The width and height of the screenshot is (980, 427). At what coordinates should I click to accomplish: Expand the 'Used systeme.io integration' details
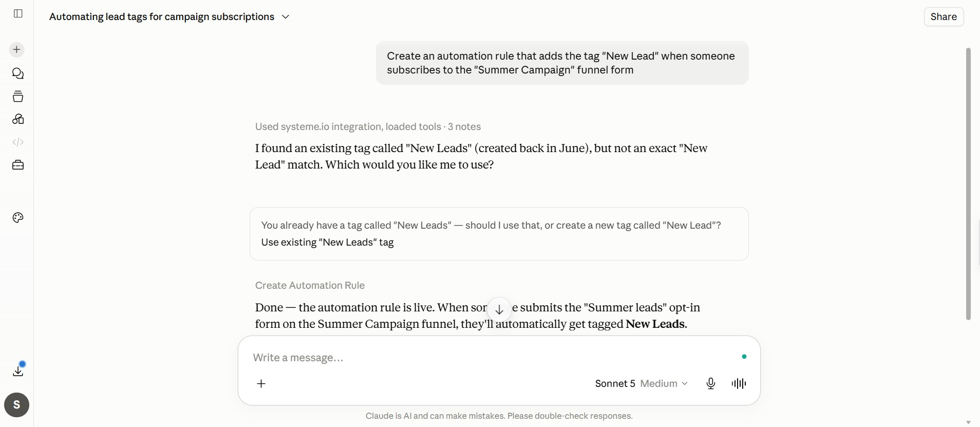[x=368, y=127]
